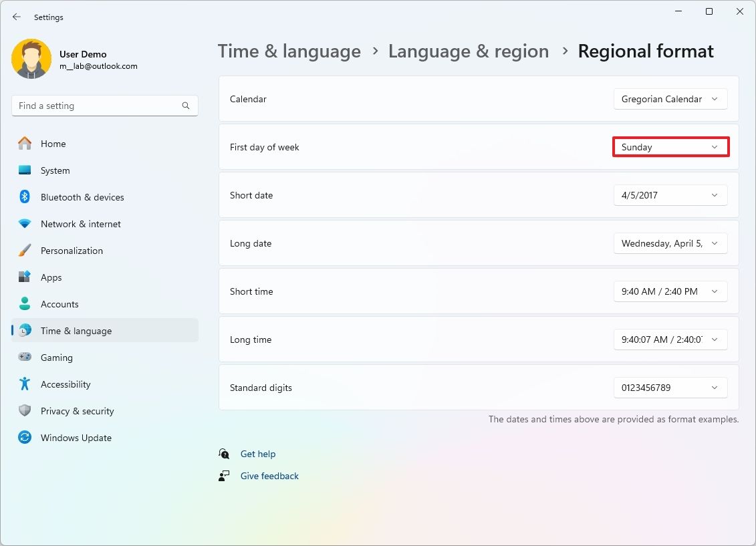Open Gaming settings from sidebar

click(x=57, y=358)
